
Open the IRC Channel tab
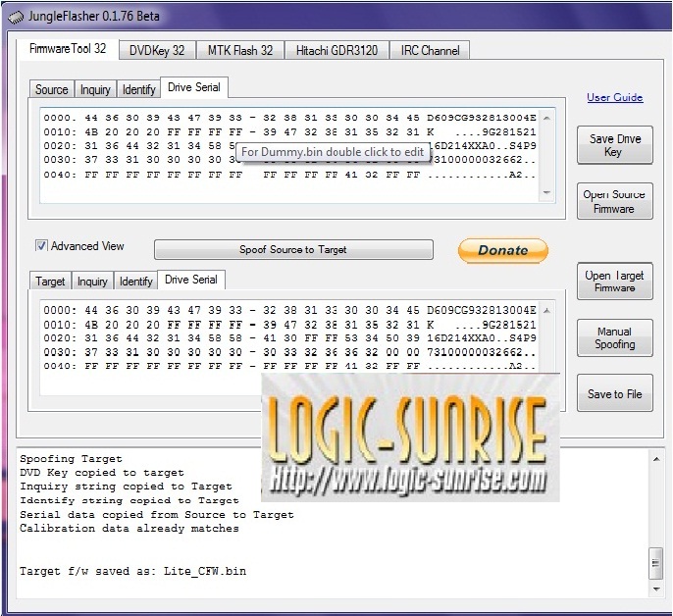click(430, 51)
